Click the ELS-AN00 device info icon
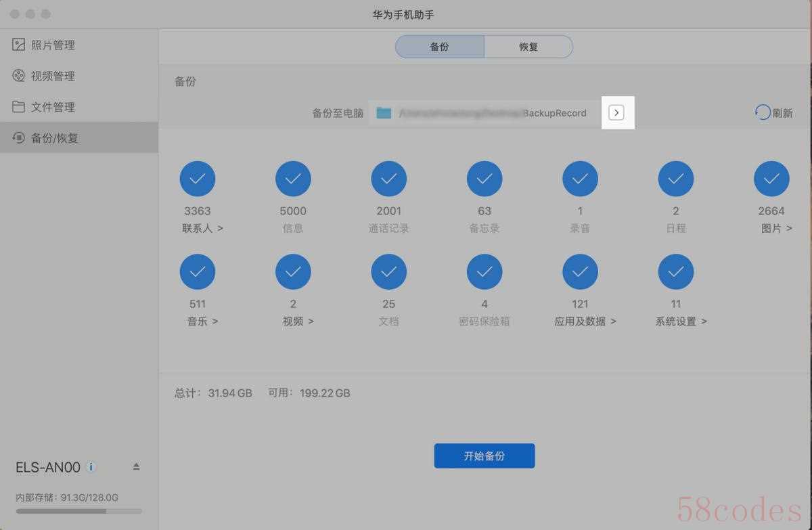The width and height of the screenshot is (812, 530). click(91, 467)
